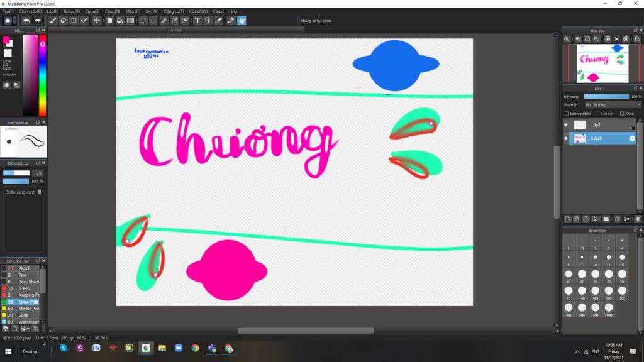
Task: Toggle Chiều rộng cạnh switch
Action: coord(40,192)
